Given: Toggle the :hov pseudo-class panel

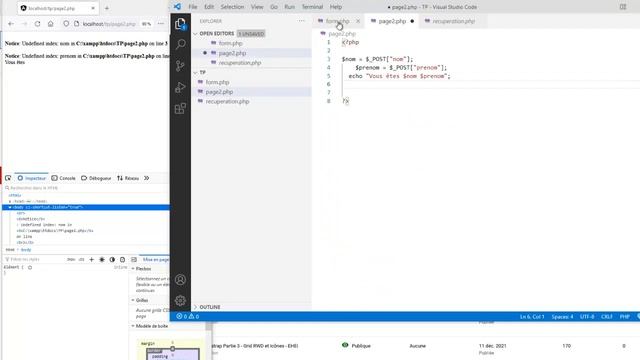Looking at the screenshot, I should 71,260.
